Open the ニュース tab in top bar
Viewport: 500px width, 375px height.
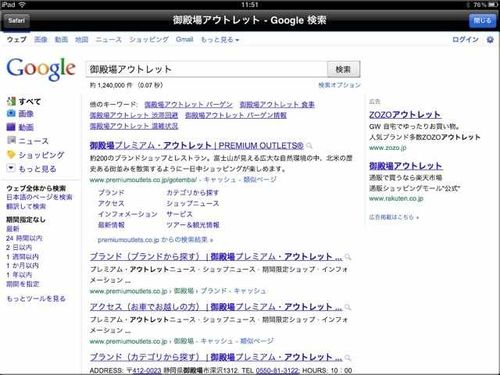109,40
